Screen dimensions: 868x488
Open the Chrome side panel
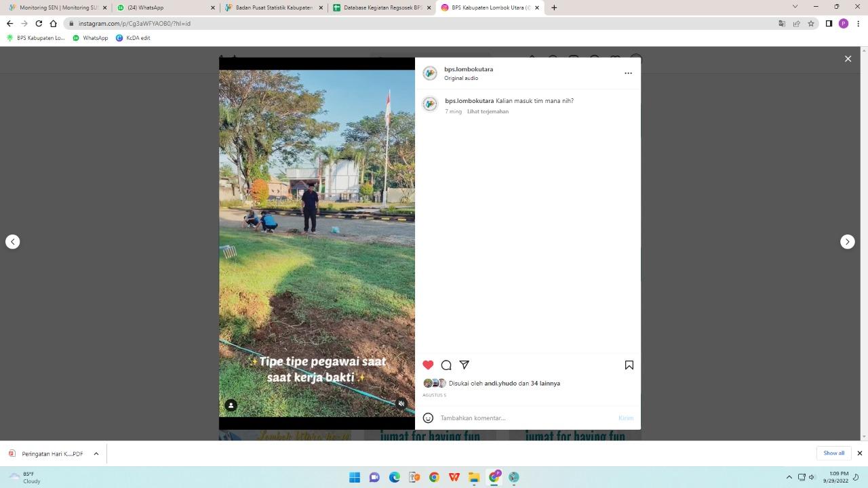point(829,23)
